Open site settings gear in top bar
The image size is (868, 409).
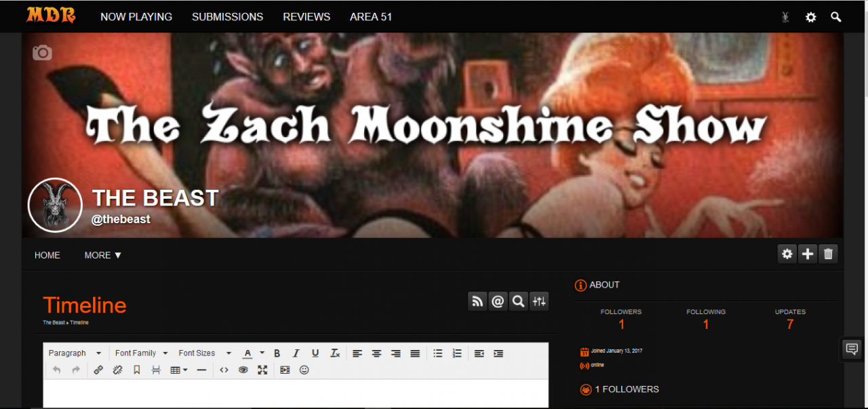pos(811,17)
